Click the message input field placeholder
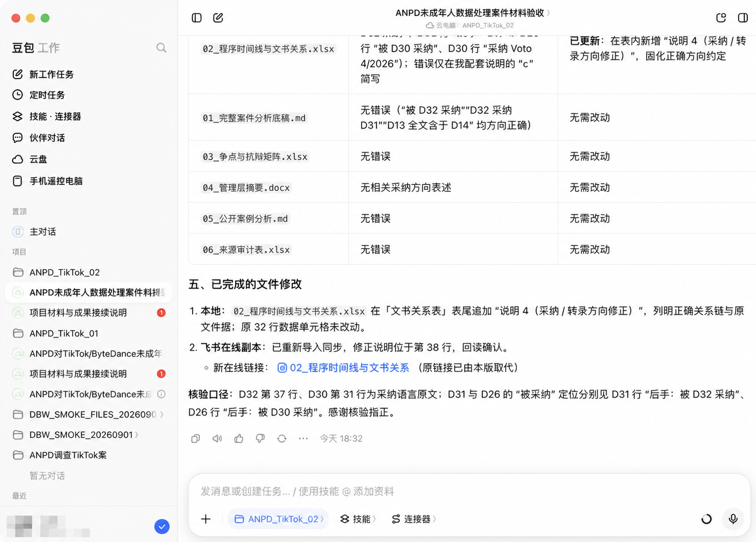756x542 pixels. pyautogui.click(x=297, y=491)
